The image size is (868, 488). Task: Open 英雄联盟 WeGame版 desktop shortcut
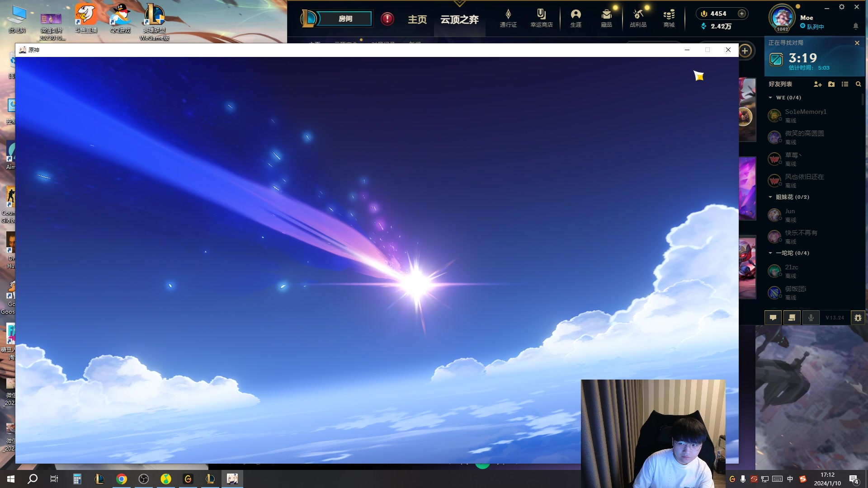pos(154,22)
